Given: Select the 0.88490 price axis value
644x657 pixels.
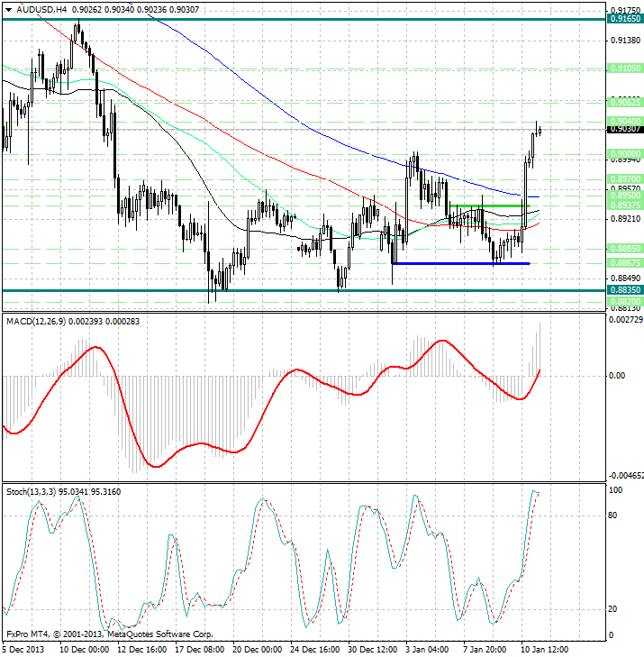Looking at the screenshot, I should [626, 278].
